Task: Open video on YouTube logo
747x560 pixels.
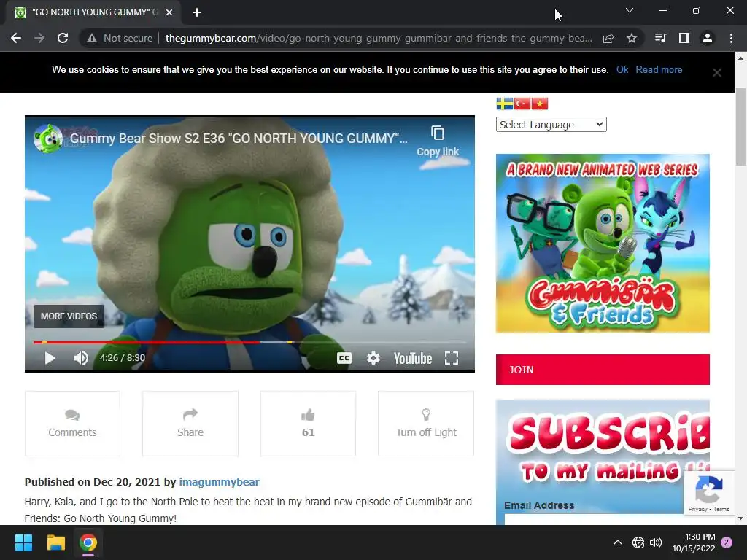Action: point(413,358)
